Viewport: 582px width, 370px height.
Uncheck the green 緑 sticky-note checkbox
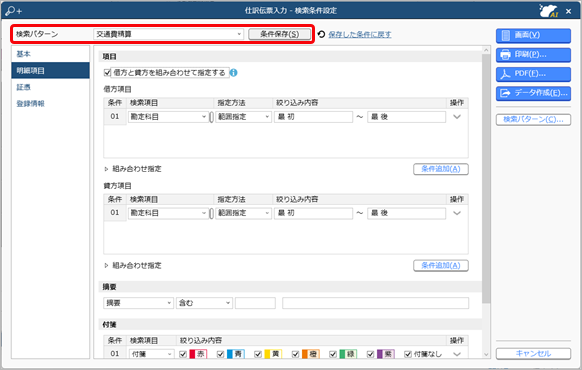click(333, 354)
